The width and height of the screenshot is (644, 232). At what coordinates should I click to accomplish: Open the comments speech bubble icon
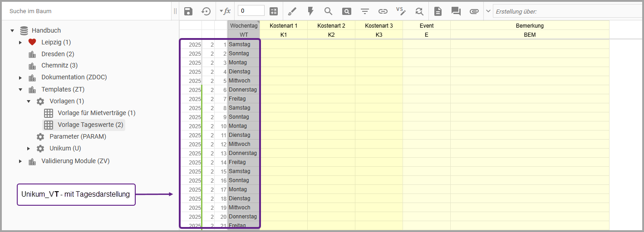tap(456, 11)
